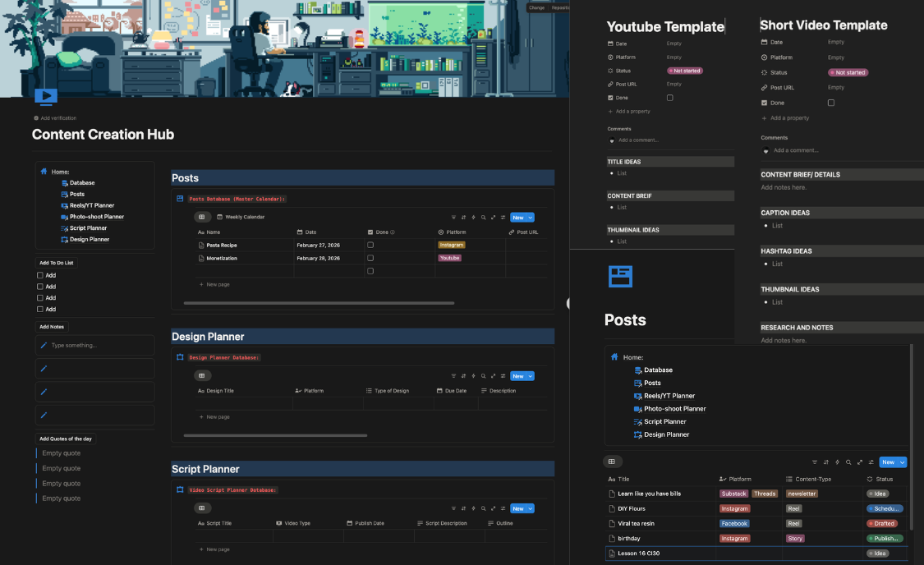Check the Done box for Pasta Recipe
Viewport: 924px width, 565px height.
coord(370,245)
